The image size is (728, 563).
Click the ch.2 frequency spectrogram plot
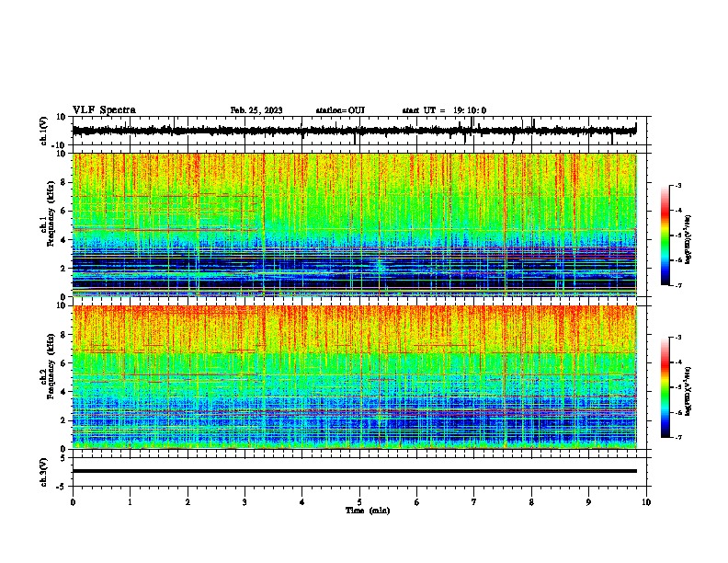coord(354,377)
